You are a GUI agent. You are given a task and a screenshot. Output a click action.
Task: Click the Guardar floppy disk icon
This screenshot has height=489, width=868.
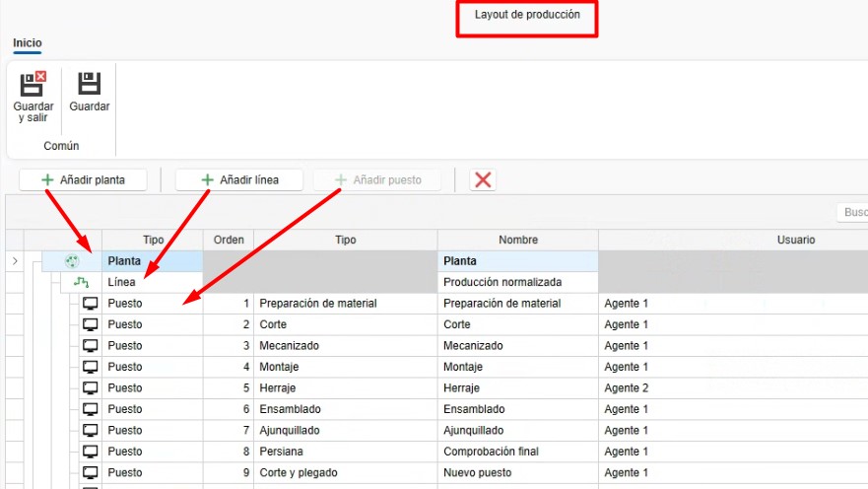(89, 84)
